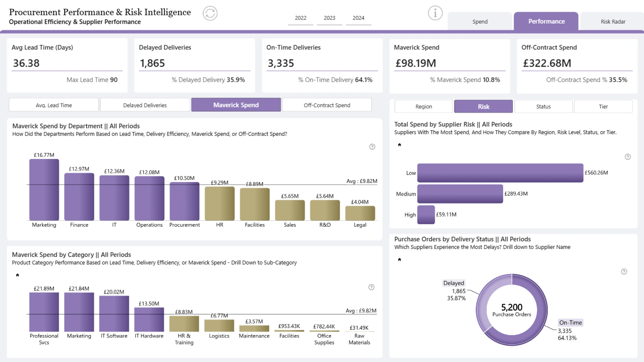The width and height of the screenshot is (644, 362).
Task: Click the Off-Contract Spend value £322.68M
Action: point(547,63)
